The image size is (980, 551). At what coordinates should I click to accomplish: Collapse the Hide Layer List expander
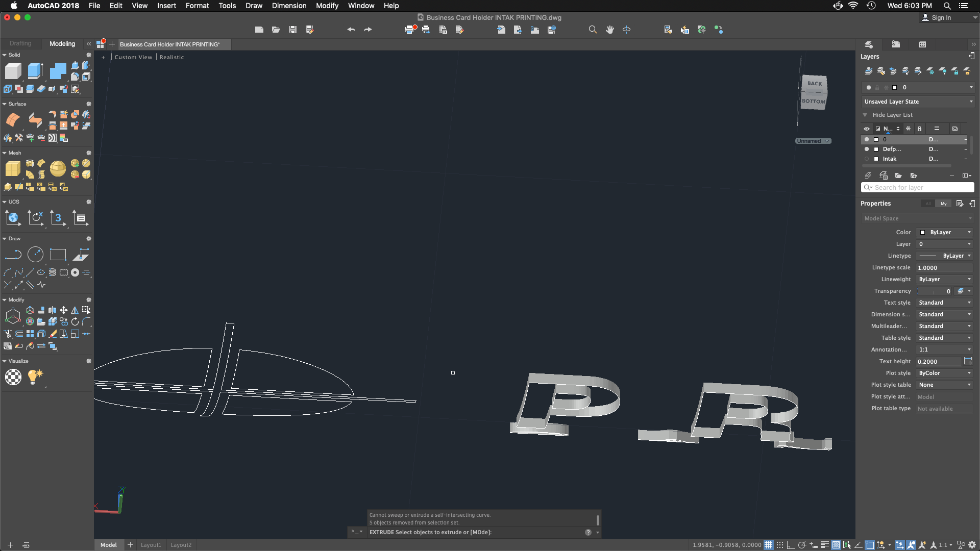pos(865,115)
